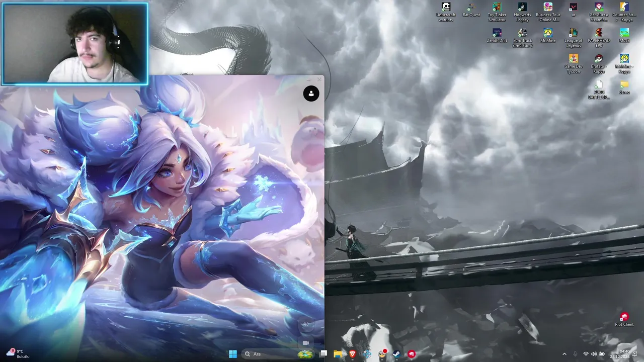Open the Windows Start menu

pyautogui.click(x=233, y=354)
